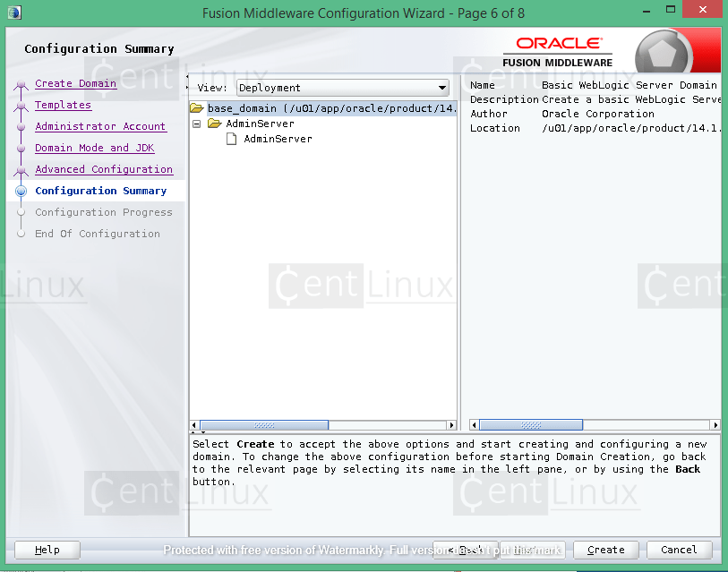The width and height of the screenshot is (728, 572).
Task: Click right arrow of the details horizontal scrollbar
Action: 715,425
